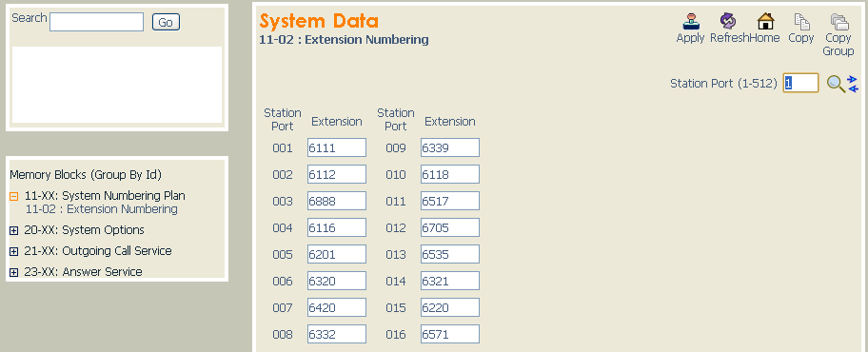Screen dimensions: 868x352
Task: Expand the 21-XX Outgoing Call Service node
Action: (x=14, y=251)
